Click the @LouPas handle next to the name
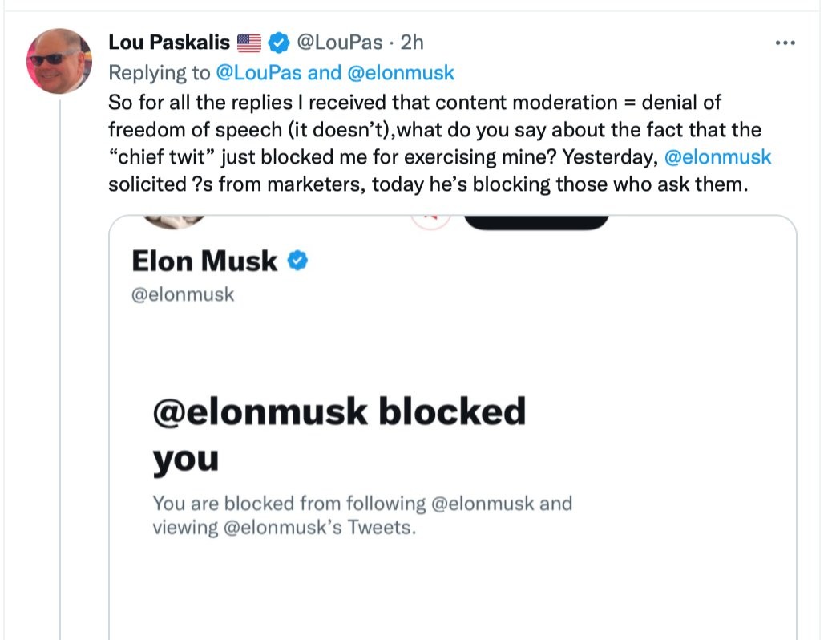Viewport: 840px width, 640px height. tap(340, 42)
